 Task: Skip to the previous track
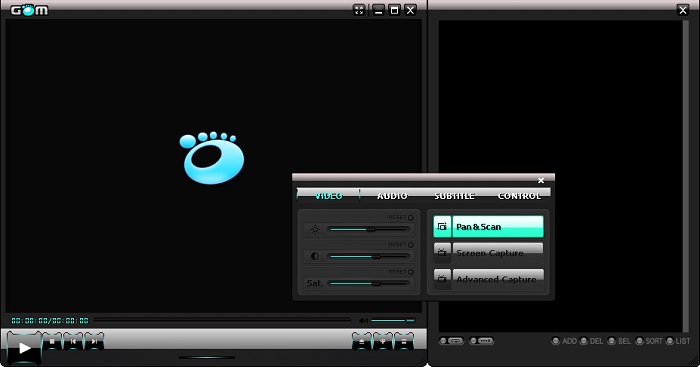(73, 342)
